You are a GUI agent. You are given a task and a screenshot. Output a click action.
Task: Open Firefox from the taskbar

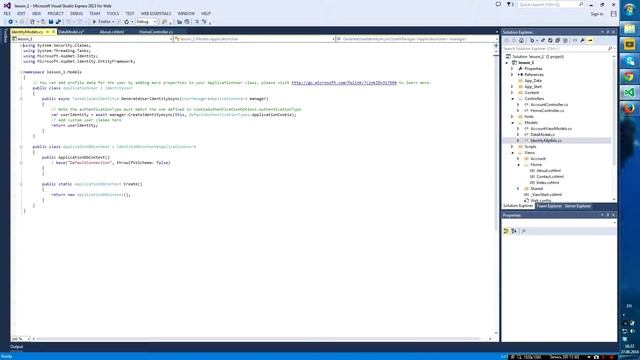629,109
